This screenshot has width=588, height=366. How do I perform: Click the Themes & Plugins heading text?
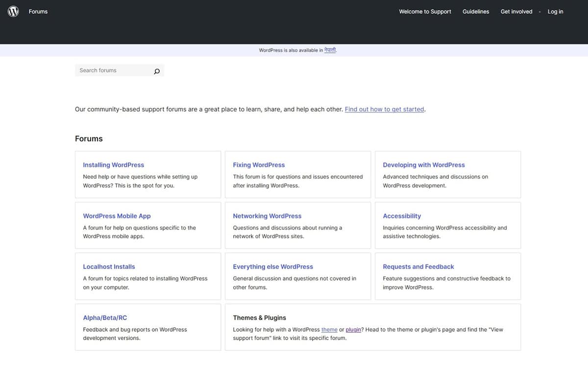259,318
